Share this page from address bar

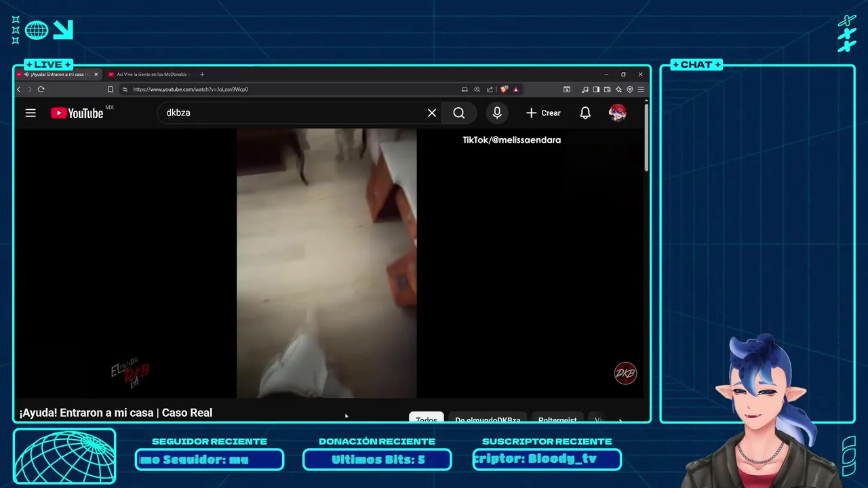490,89
